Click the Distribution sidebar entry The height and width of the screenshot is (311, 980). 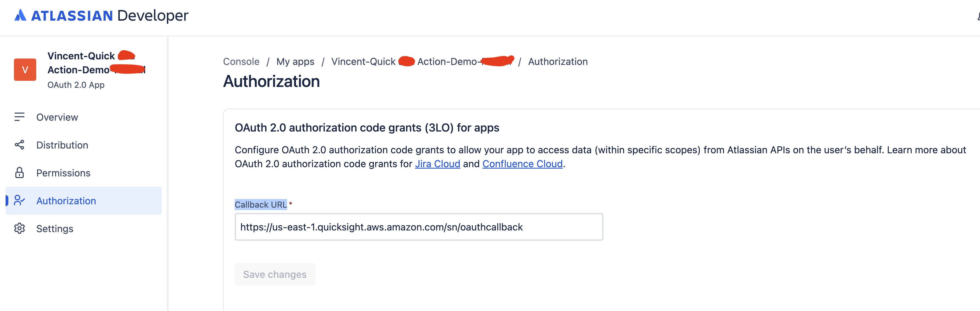click(x=62, y=145)
